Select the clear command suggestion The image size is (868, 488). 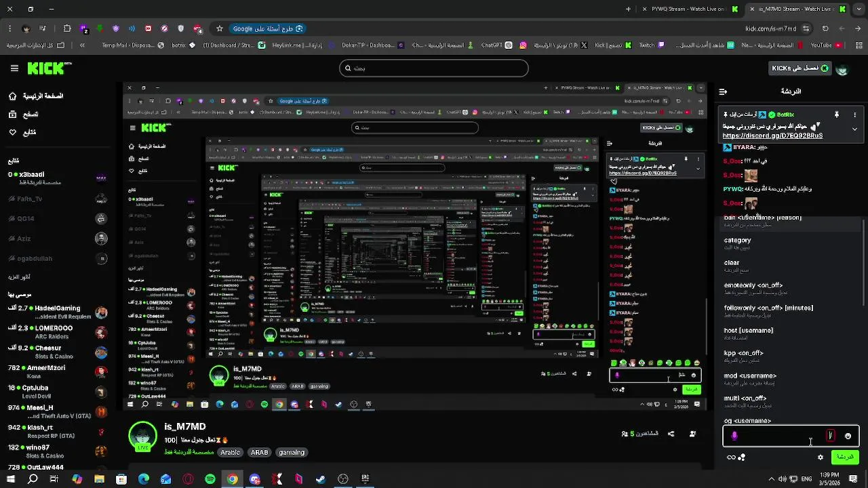click(x=790, y=266)
